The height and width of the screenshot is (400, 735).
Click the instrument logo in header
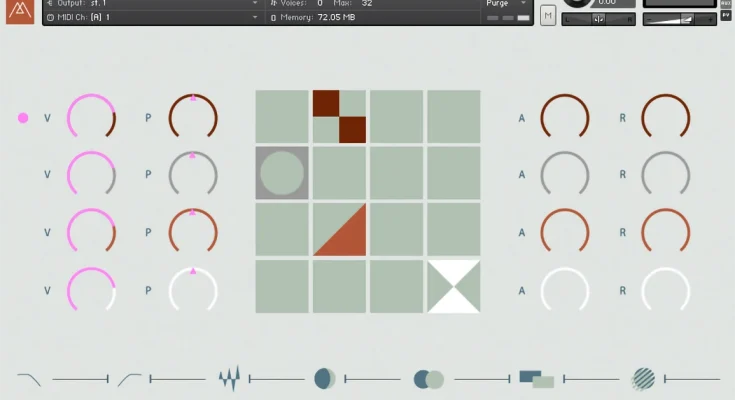tap(20, 12)
